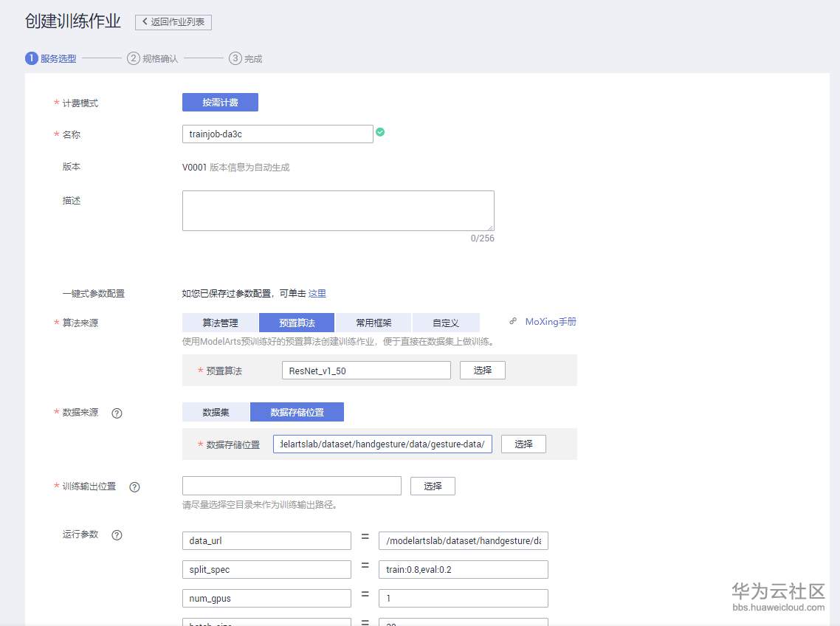Click 选择 button for 训练输出位置
Viewport: 840px width, 626px height.
tap(433, 486)
